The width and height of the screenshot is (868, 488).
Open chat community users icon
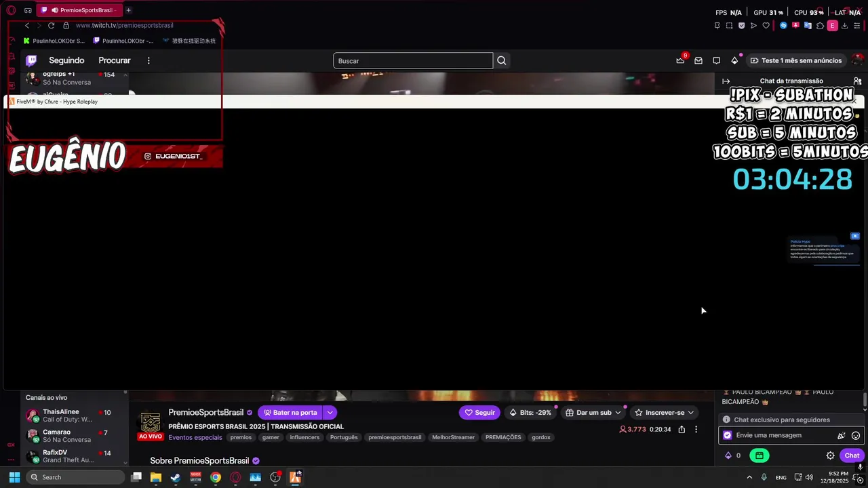coord(857,81)
